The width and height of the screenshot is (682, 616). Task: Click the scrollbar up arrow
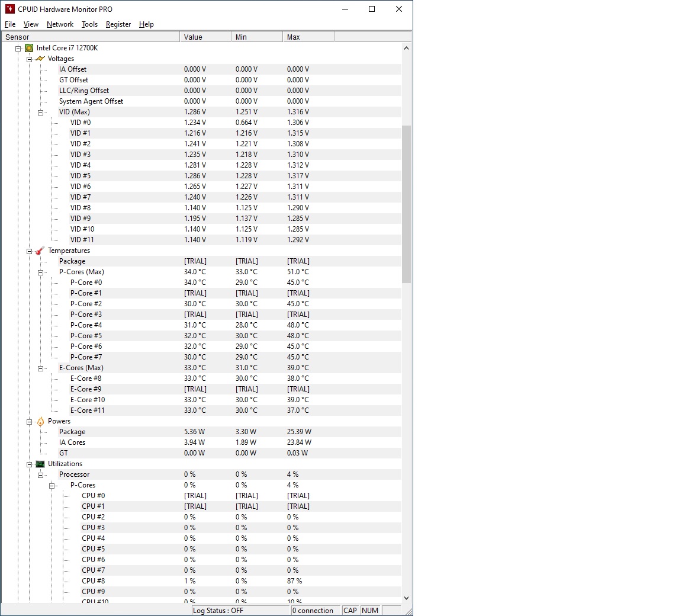(406, 48)
